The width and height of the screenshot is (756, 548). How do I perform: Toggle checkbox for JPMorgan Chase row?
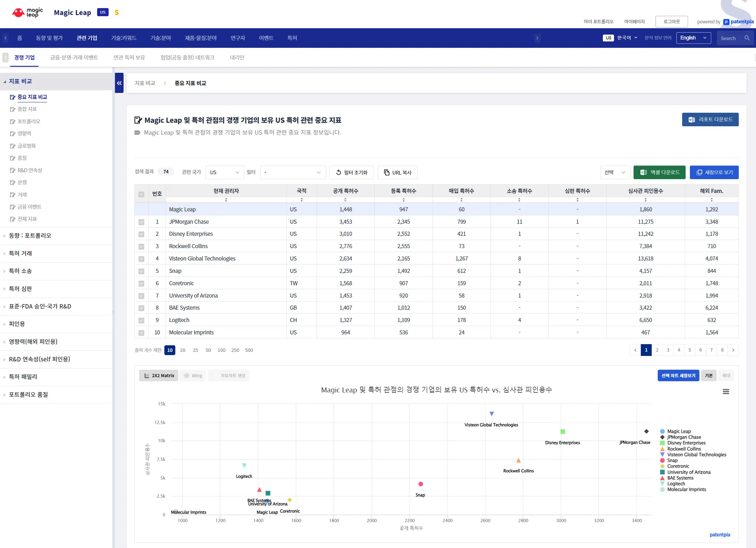coord(141,222)
